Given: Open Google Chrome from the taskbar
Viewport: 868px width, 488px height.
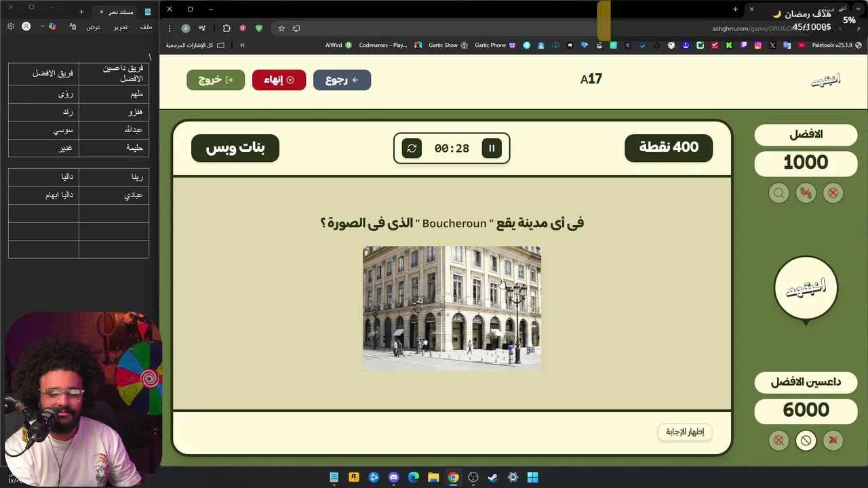Looking at the screenshot, I should [x=453, y=477].
